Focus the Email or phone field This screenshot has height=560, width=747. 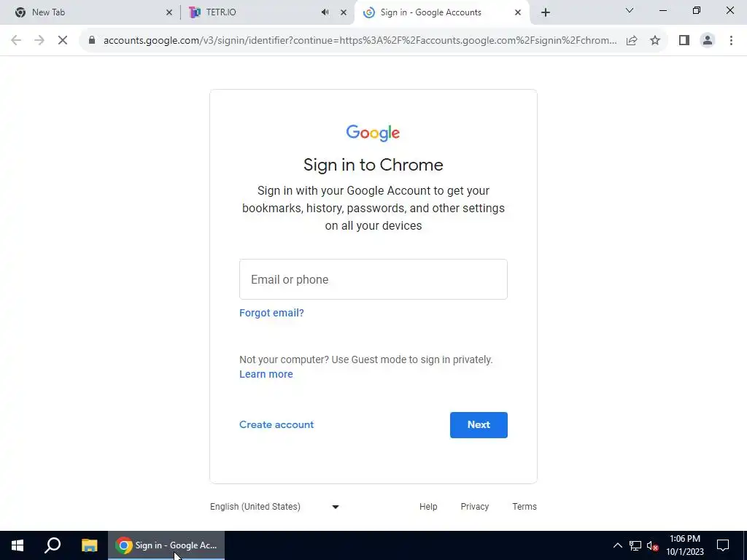pyautogui.click(x=373, y=279)
